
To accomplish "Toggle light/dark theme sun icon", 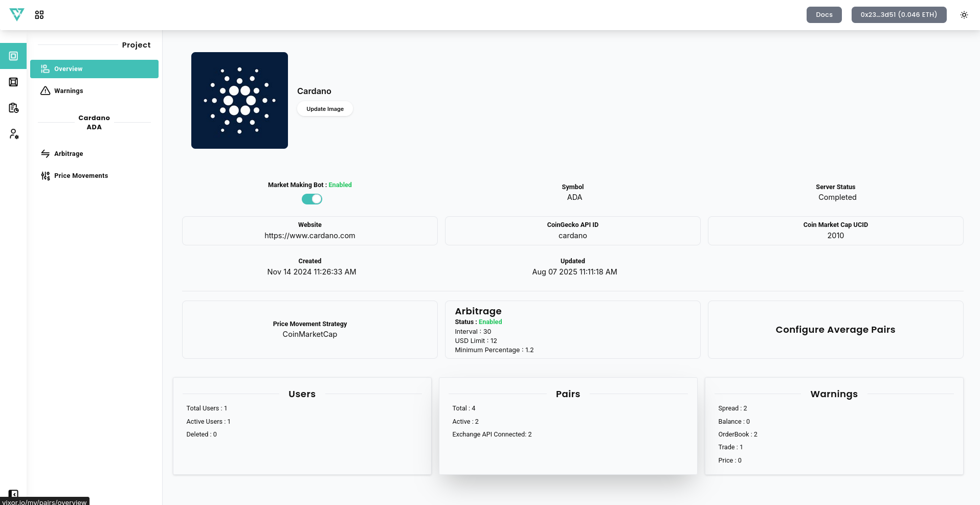I will pos(964,15).
